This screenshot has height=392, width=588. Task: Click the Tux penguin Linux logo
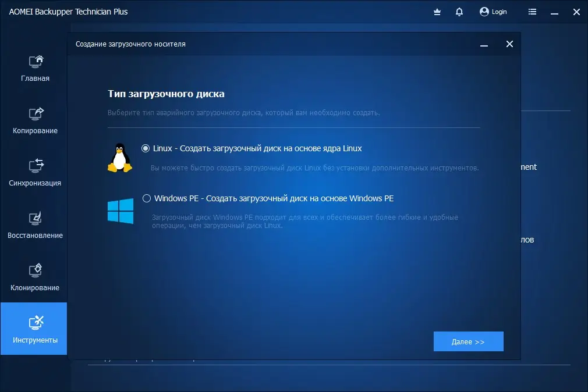118,158
